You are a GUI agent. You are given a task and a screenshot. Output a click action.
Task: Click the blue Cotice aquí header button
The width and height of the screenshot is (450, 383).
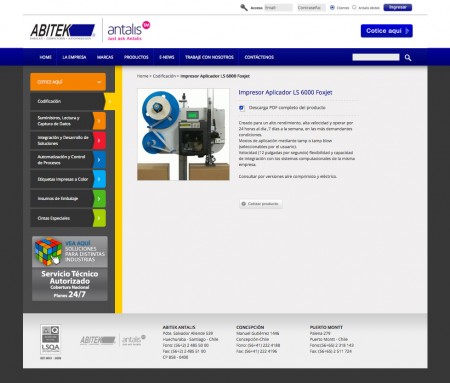pos(387,31)
